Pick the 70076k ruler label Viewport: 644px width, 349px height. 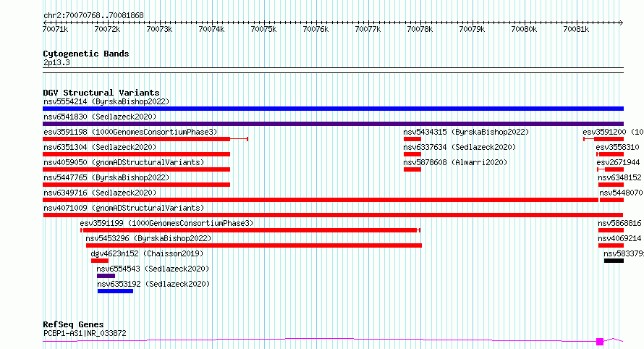coord(315,29)
